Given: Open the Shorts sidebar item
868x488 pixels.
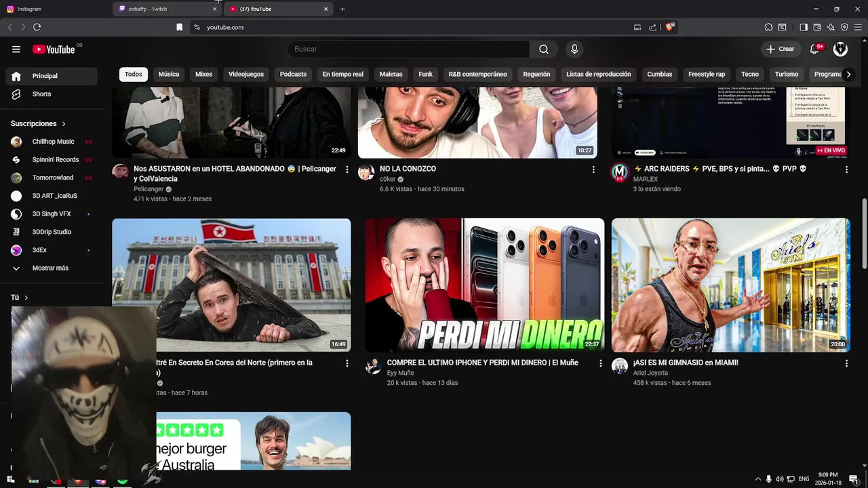Looking at the screenshot, I should pos(52,94).
